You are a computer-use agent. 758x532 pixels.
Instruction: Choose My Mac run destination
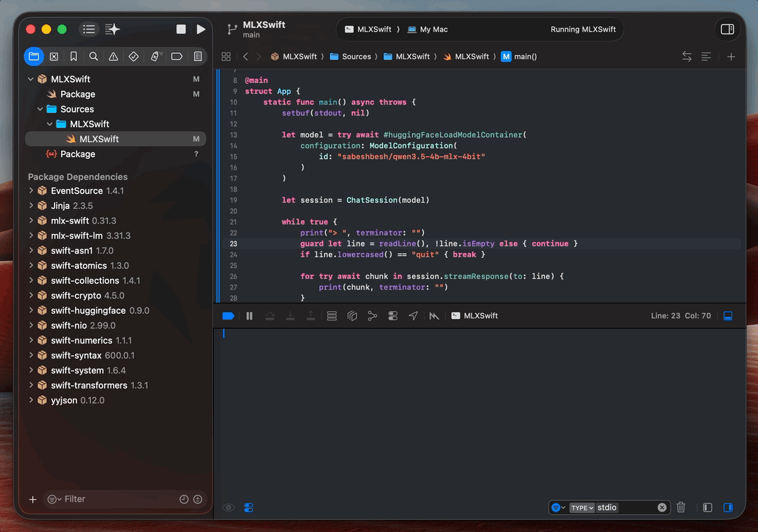coord(427,29)
